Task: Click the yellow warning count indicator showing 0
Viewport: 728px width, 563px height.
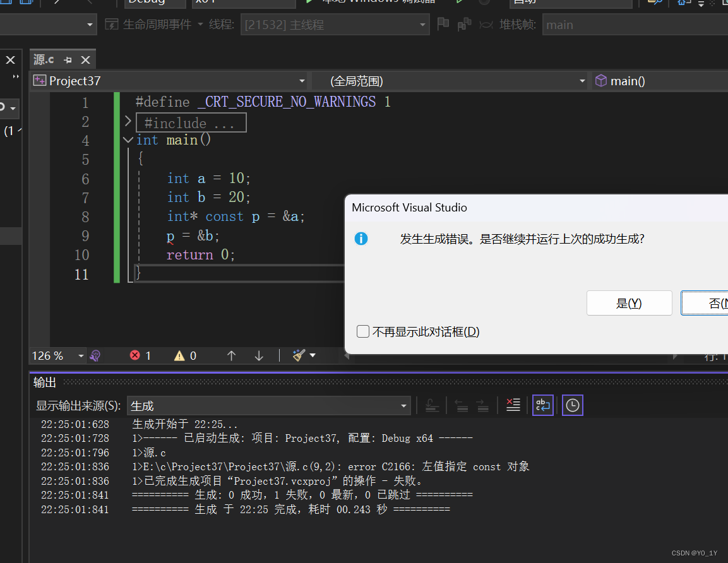Action: (181, 355)
